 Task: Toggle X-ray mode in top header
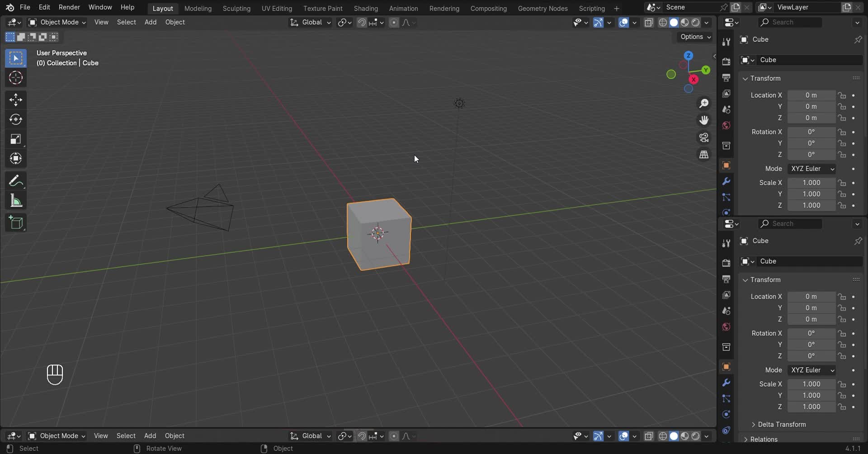[649, 23]
